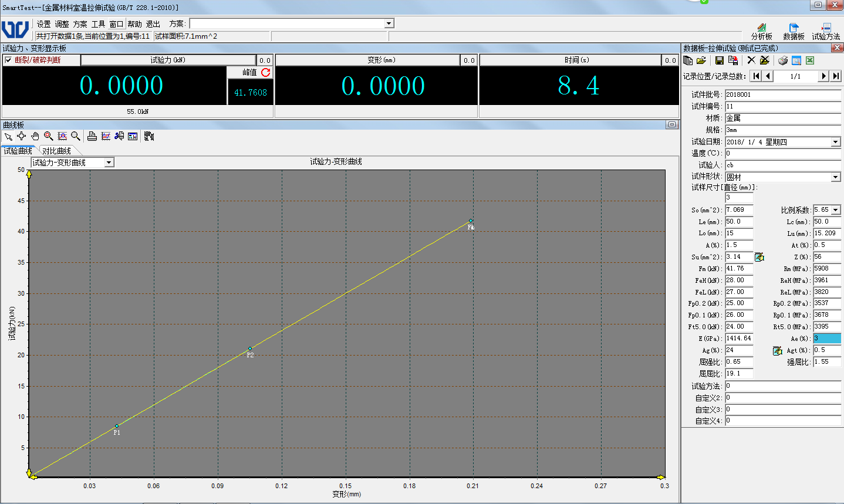The width and height of the screenshot is (844, 504).
Task: Open the 方案 scheme combo box
Action: tap(389, 23)
